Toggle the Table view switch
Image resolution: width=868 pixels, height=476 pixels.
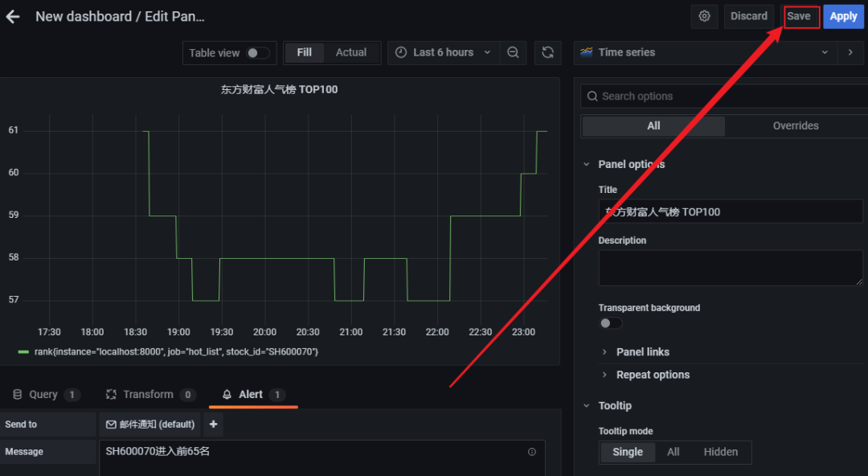point(258,53)
